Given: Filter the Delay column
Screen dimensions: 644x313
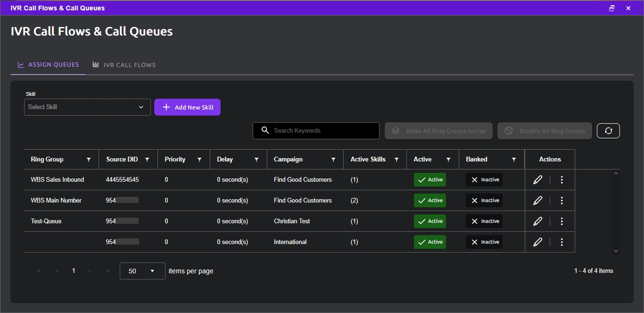Looking at the screenshot, I should tap(256, 160).
